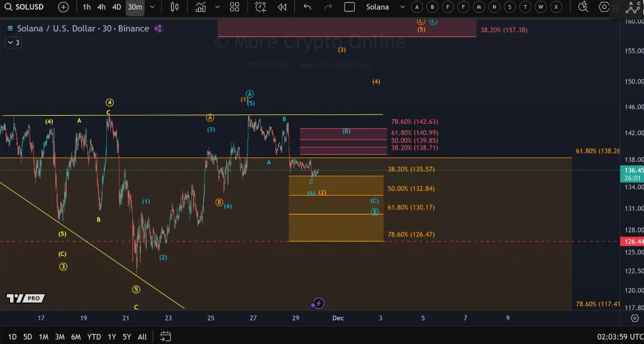Switch to the 4D timeframe

pos(116,7)
